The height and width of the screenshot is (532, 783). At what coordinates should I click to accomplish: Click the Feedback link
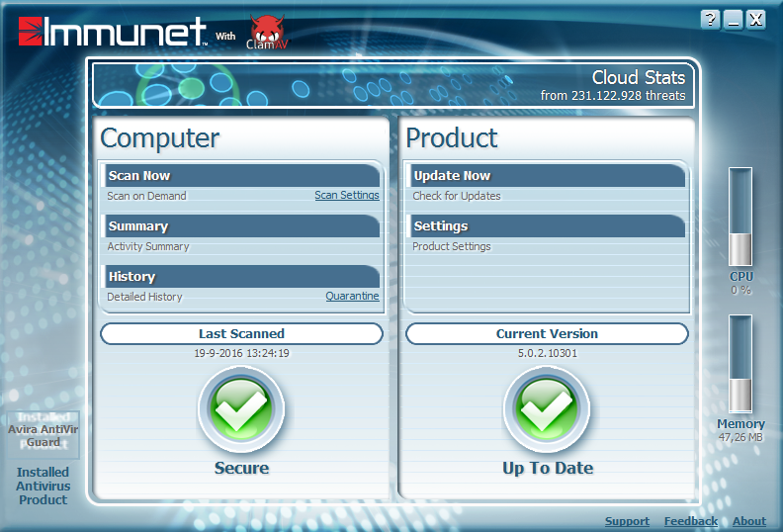(x=690, y=521)
